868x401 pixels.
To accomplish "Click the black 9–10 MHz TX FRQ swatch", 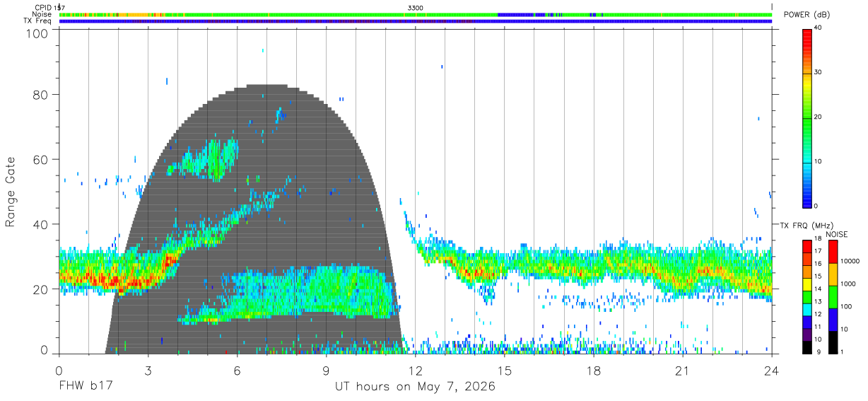I will point(807,347).
